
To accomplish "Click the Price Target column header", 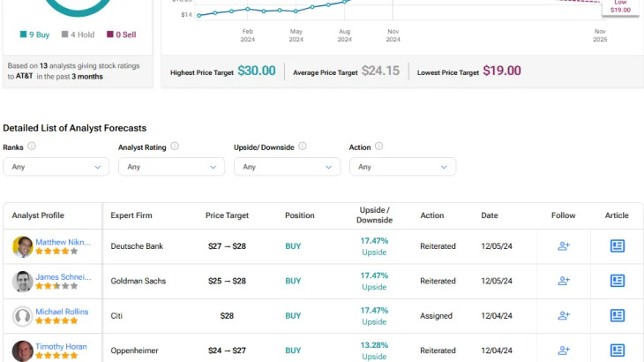I will pyautogui.click(x=227, y=215).
